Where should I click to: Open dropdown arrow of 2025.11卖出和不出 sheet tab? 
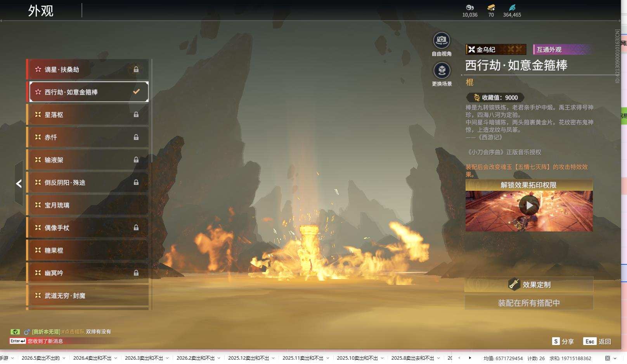[327, 358]
